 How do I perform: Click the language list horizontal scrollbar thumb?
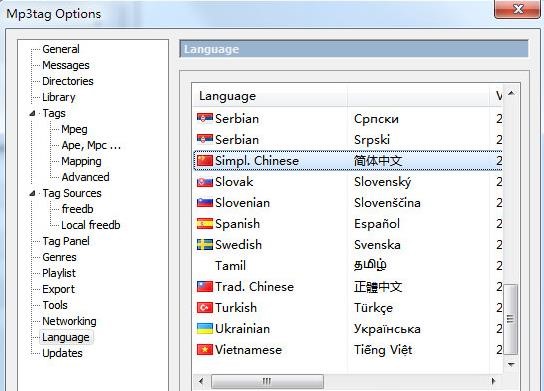coord(267,381)
